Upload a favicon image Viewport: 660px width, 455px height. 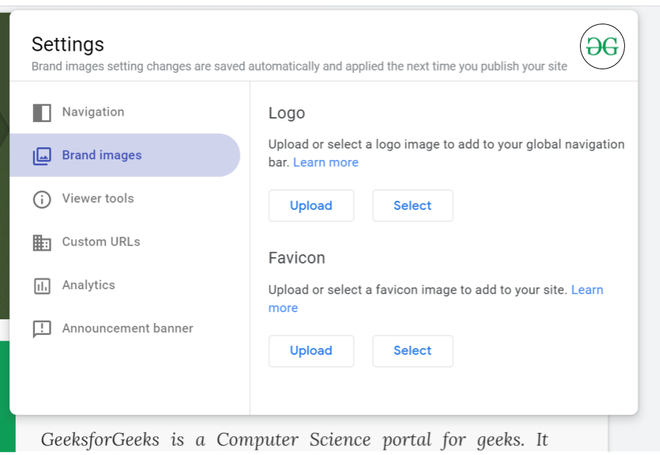311,350
